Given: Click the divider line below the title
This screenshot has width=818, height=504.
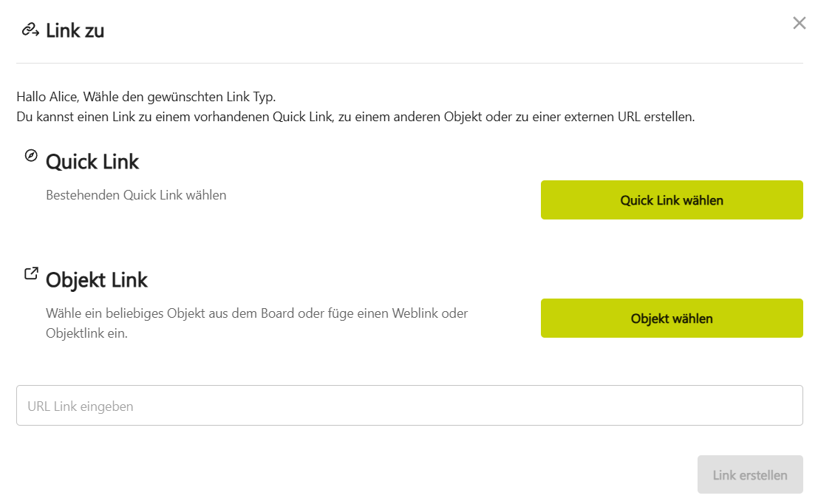Looking at the screenshot, I should tap(409, 64).
